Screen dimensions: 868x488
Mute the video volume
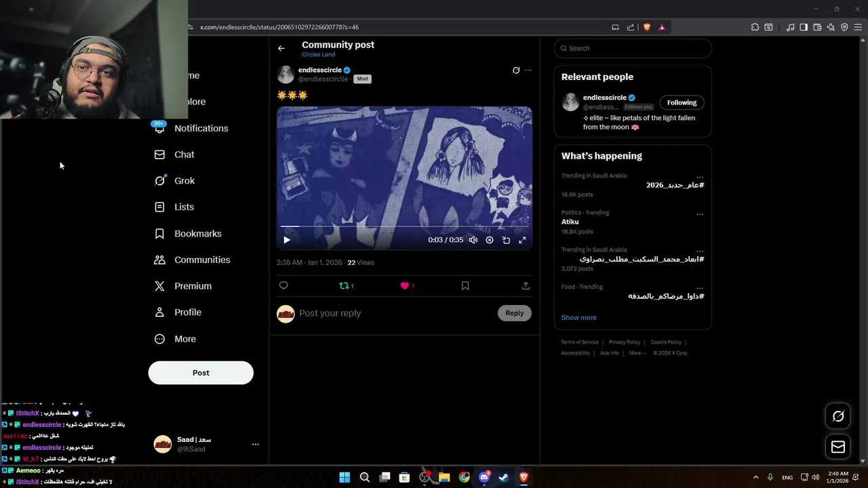tap(473, 240)
